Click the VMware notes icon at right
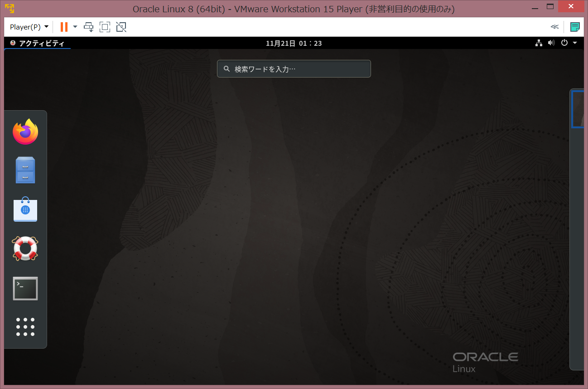Screen dimensions: 588x389 pyautogui.click(x=575, y=27)
